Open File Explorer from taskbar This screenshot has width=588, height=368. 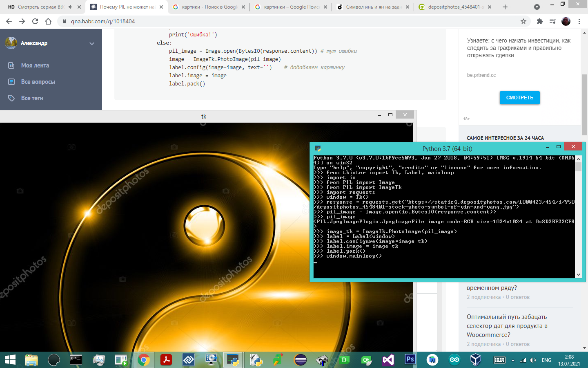tap(31, 360)
